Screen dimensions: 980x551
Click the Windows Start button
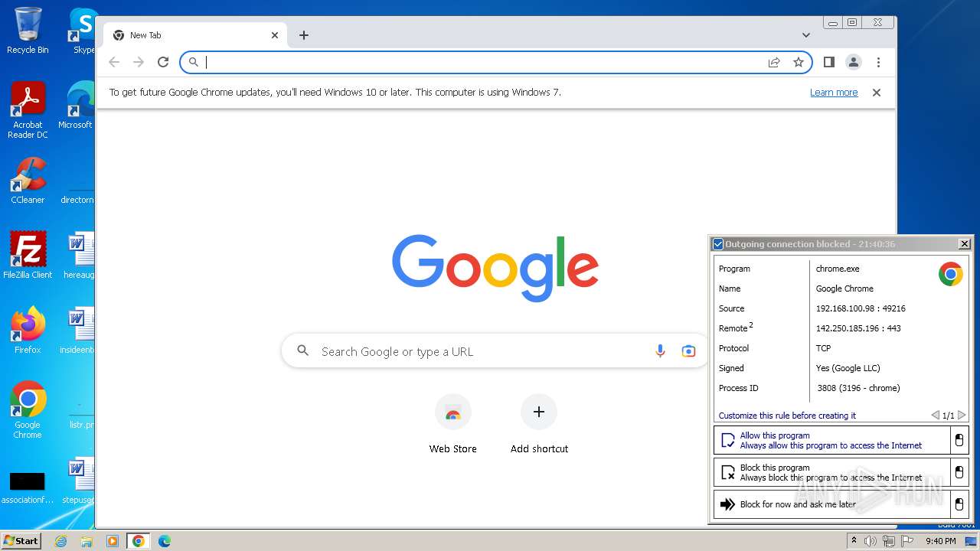click(x=21, y=540)
